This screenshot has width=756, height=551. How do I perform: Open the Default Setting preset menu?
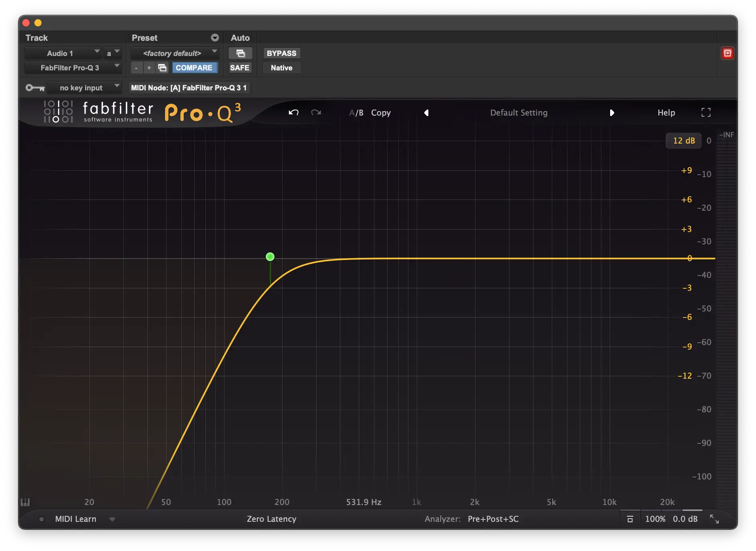pos(519,113)
